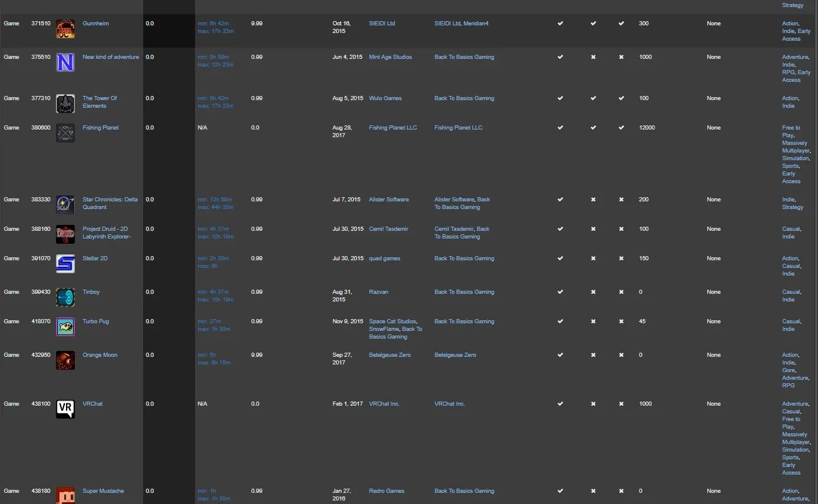Image resolution: width=818 pixels, height=504 pixels.
Task: Click the Stellar 2D game icon
Action: tap(65, 264)
